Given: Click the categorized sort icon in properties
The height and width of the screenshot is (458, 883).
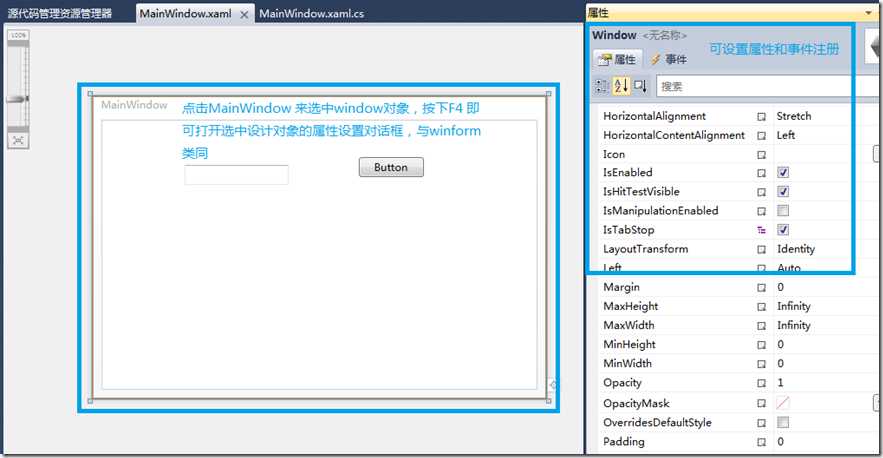Looking at the screenshot, I should pos(601,86).
